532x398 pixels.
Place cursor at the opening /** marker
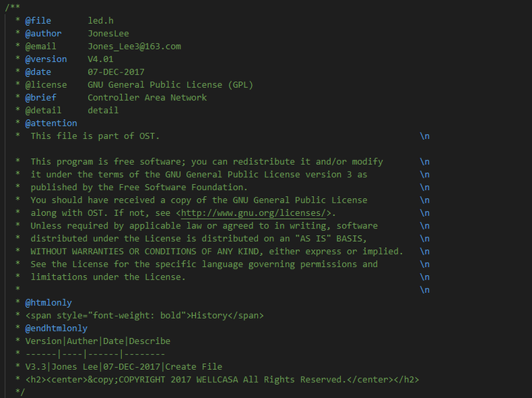click(x=12, y=7)
